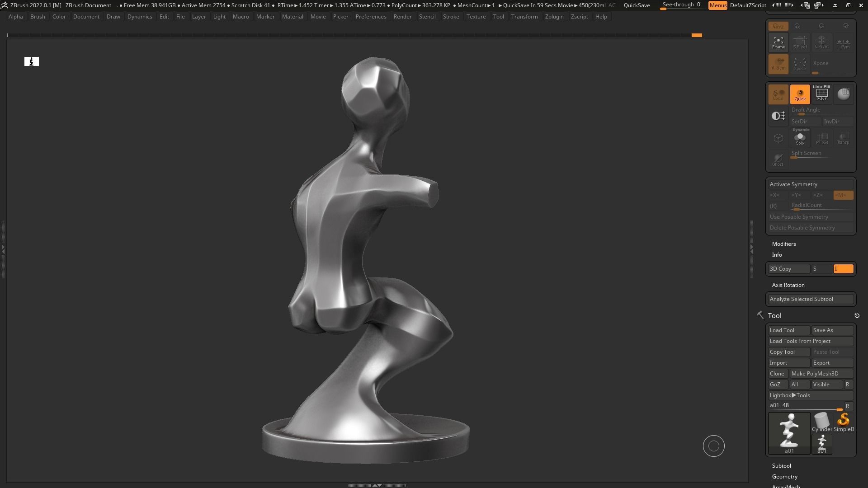Viewport: 868px width, 488px height.
Task: Expand the Modifiers section
Action: (784, 244)
